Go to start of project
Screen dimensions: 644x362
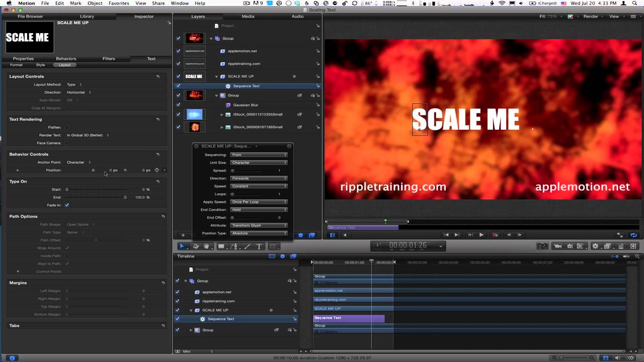point(446,235)
